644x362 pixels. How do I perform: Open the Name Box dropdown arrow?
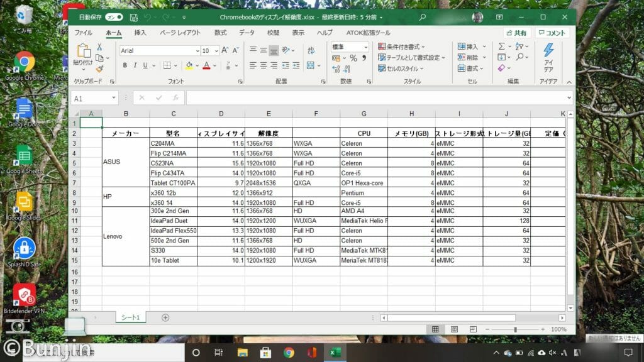click(x=114, y=98)
